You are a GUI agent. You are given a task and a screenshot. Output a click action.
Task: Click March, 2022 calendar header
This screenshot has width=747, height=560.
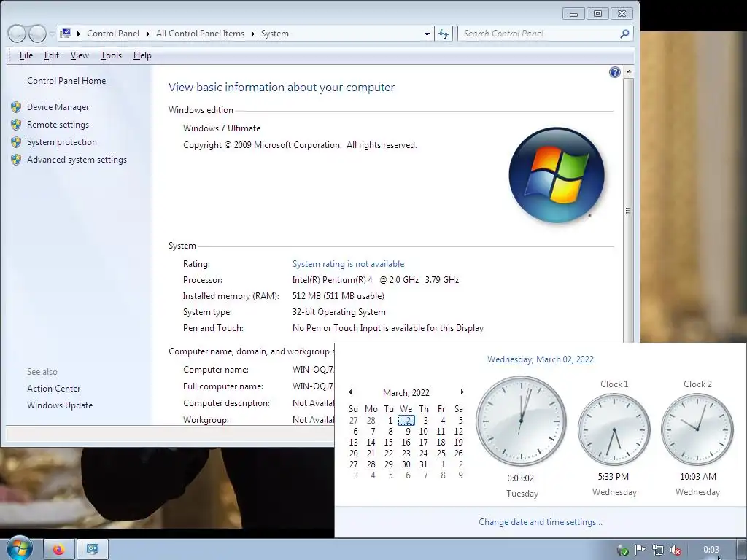(x=406, y=393)
